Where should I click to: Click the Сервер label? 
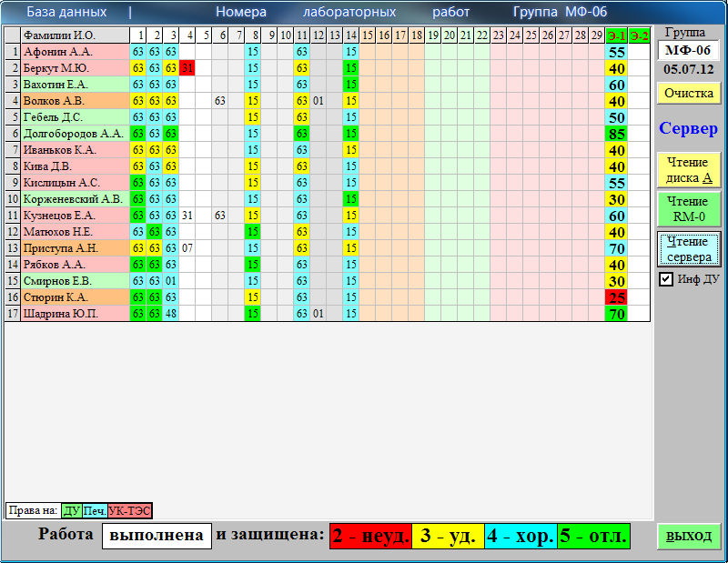688,128
